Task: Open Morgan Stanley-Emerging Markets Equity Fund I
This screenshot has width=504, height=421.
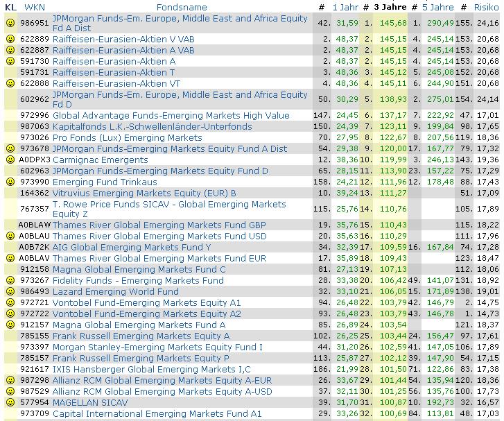Action: click(x=157, y=347)
